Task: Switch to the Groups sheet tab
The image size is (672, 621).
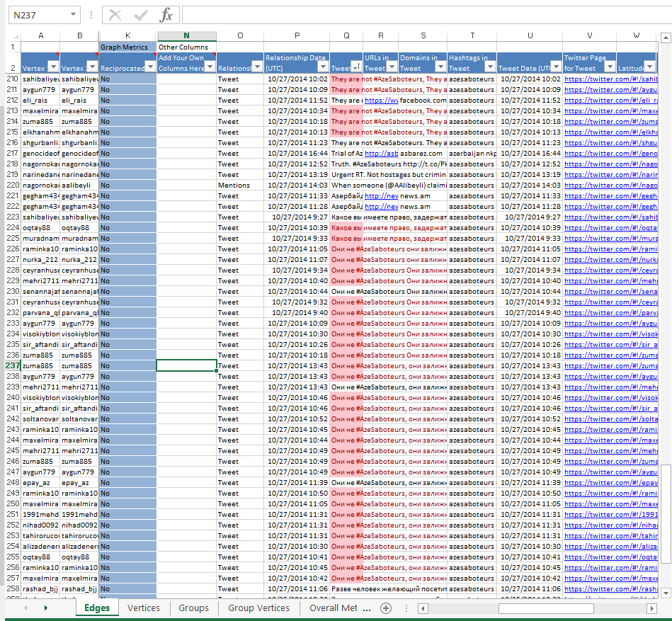Action: point(194,608)
